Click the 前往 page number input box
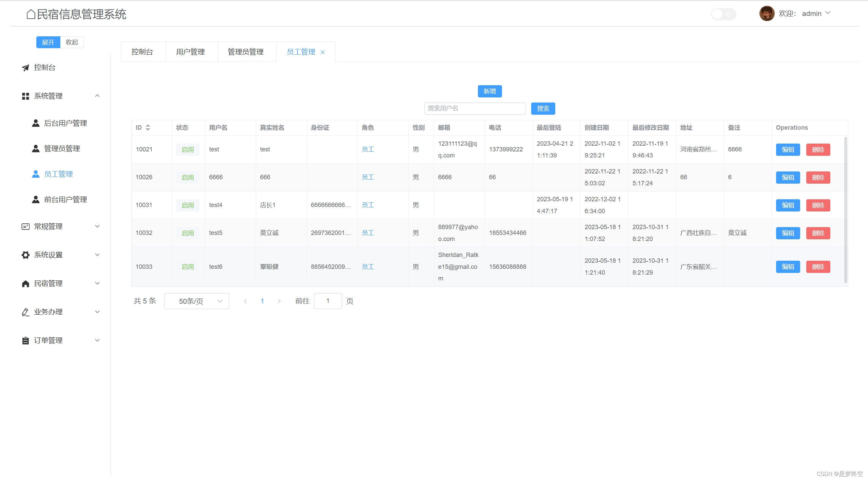This screenshot has height=480, width=868. click(328, 301)
